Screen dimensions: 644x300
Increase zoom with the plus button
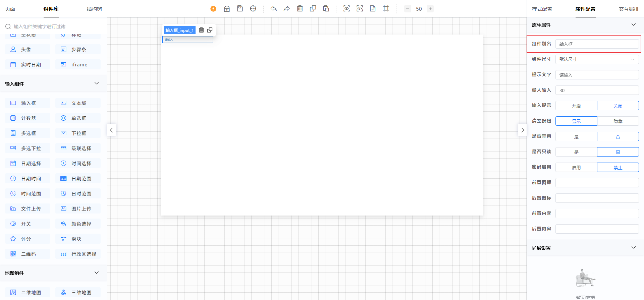pyautogui.click(x=430, y=9)
